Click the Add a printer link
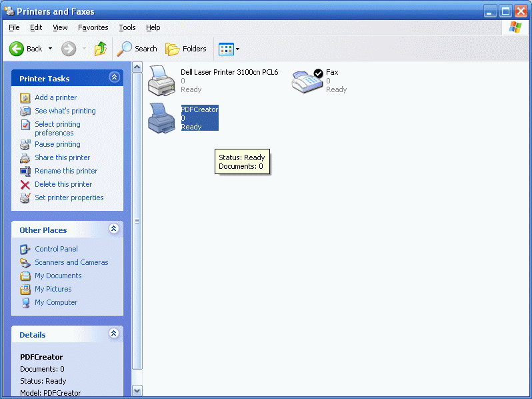Viewport: 532px width, 399px height. pyautogui.click(x=55, y=97)
